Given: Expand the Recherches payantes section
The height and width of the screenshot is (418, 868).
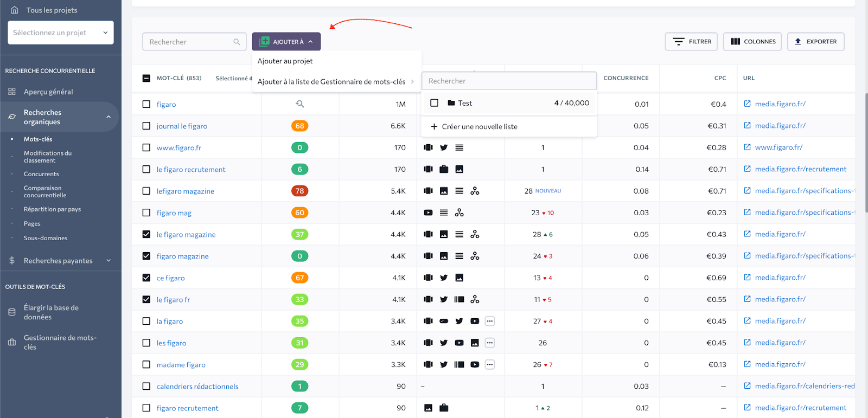Looking at the screenshot, I should point(108,261).
